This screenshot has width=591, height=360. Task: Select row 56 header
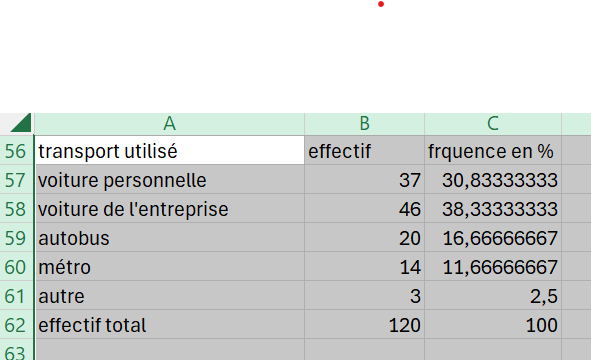coord(16,151)
